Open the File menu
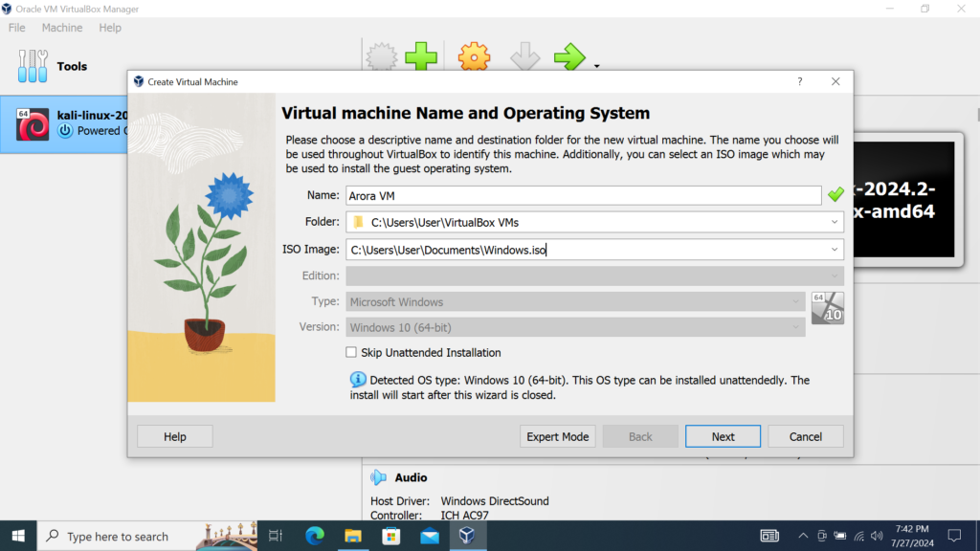This screenshot has width=980, height=551. (x=17, y=28)
